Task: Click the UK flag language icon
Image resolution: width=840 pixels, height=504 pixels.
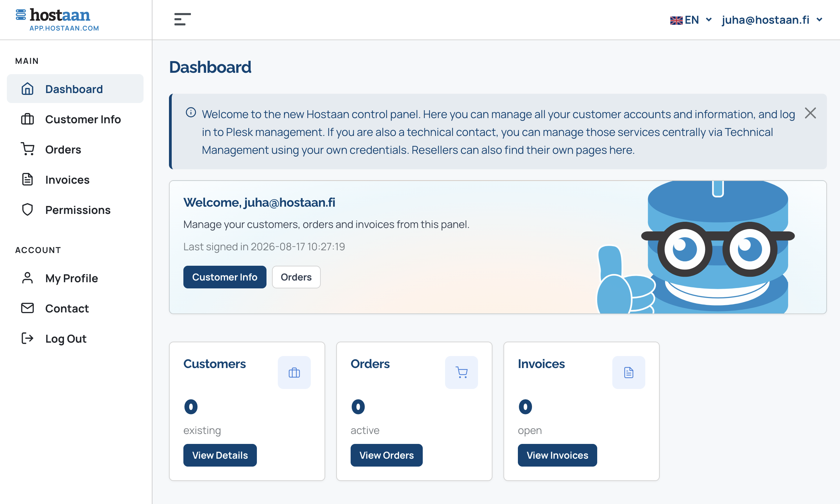Action: tap(676, 20)
